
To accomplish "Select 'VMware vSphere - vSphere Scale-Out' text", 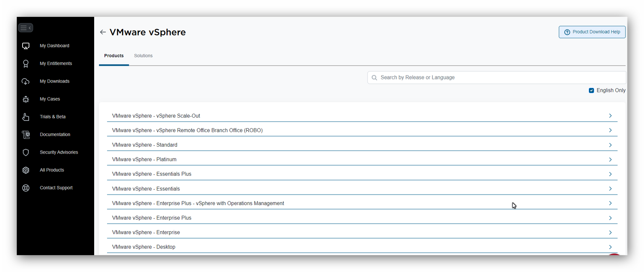I will pos(156,116).
